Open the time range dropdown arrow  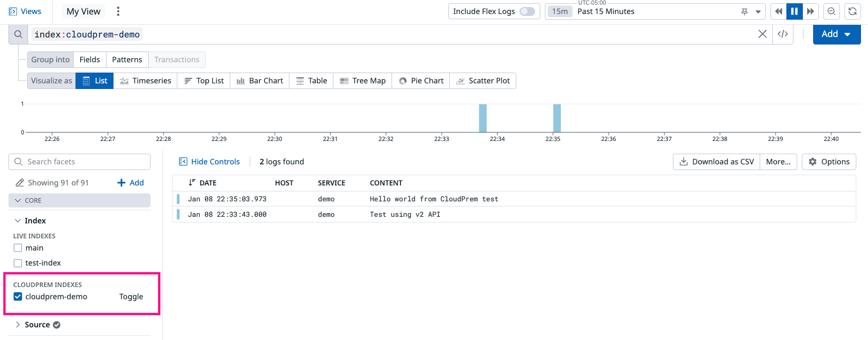[758, 12]
